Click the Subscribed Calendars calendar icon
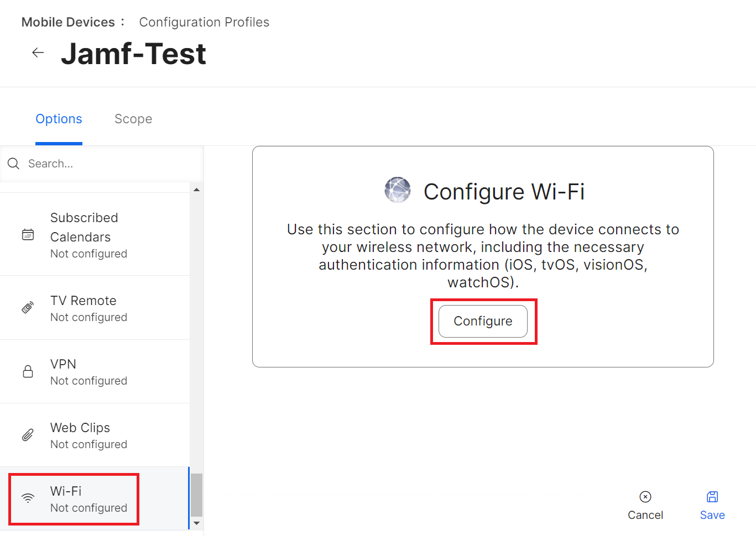The width and height of the screenshot is (756, 536). point(28,235)
